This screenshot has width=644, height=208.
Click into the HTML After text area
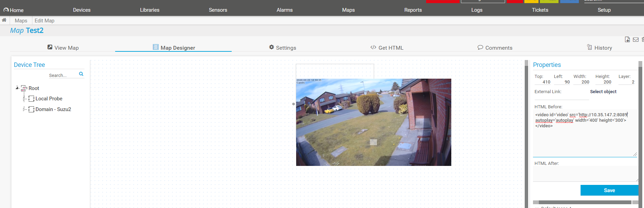click(585, 174)
